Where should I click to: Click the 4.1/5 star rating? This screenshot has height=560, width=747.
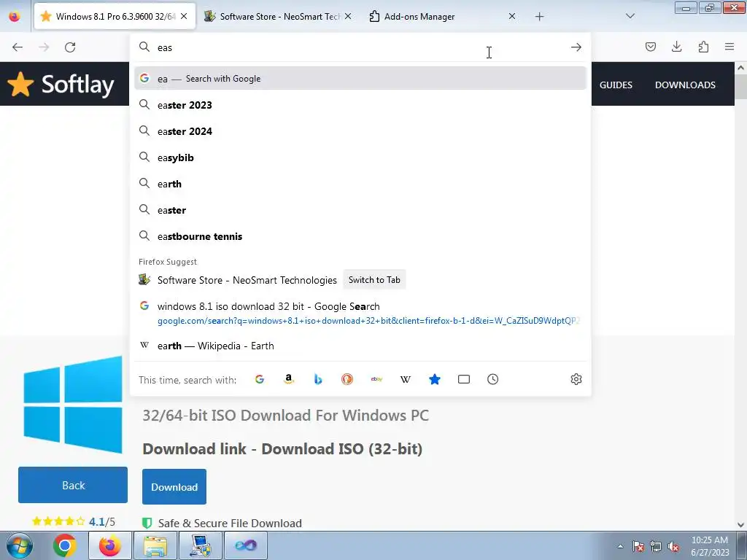(x=74, y=521)
